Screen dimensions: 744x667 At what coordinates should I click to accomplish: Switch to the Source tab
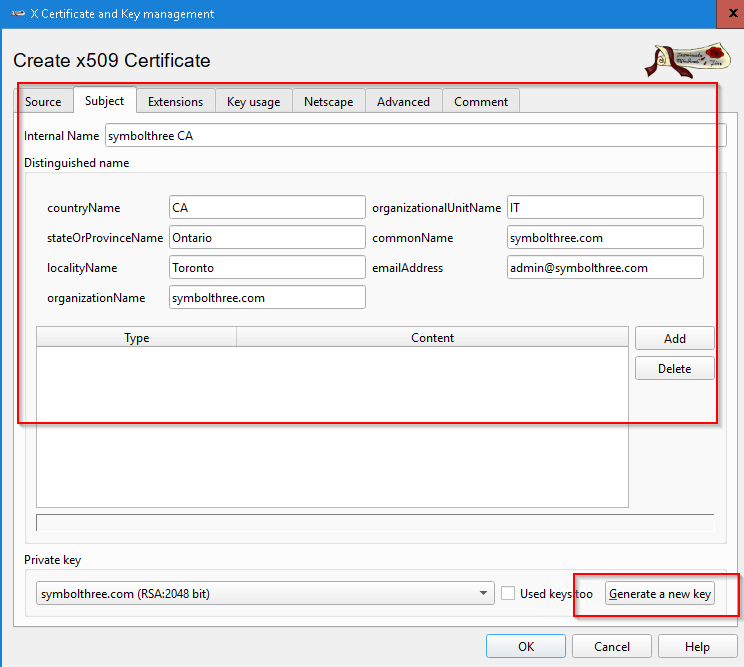tap(43, 101)
